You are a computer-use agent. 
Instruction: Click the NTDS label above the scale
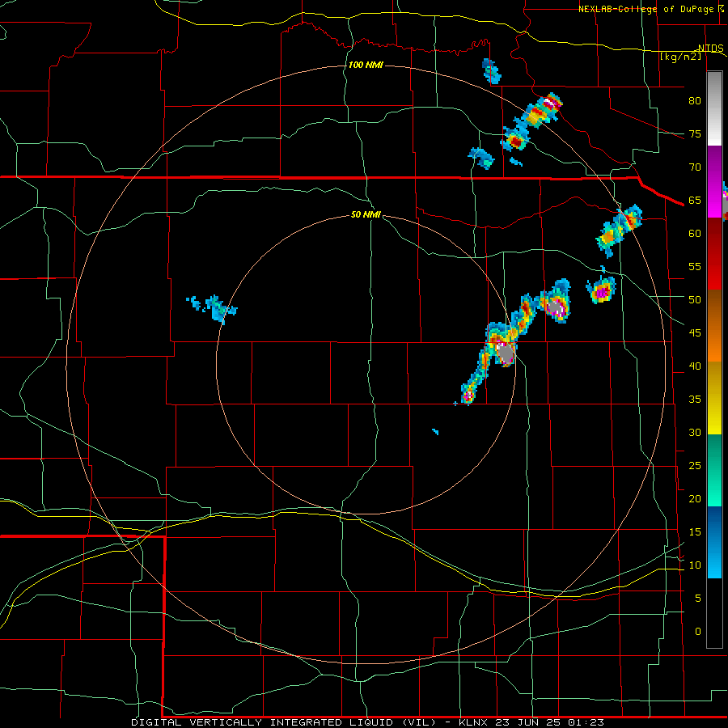tap(711, 49)
